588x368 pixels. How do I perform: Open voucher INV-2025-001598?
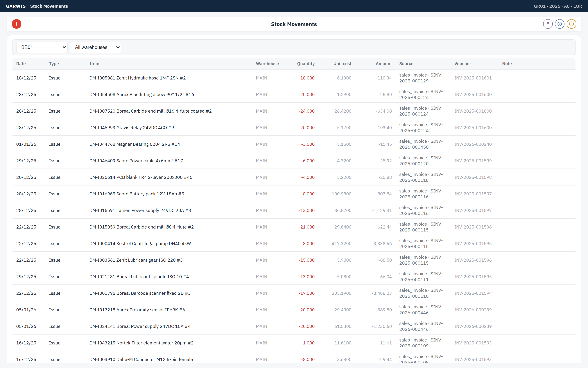473,177
